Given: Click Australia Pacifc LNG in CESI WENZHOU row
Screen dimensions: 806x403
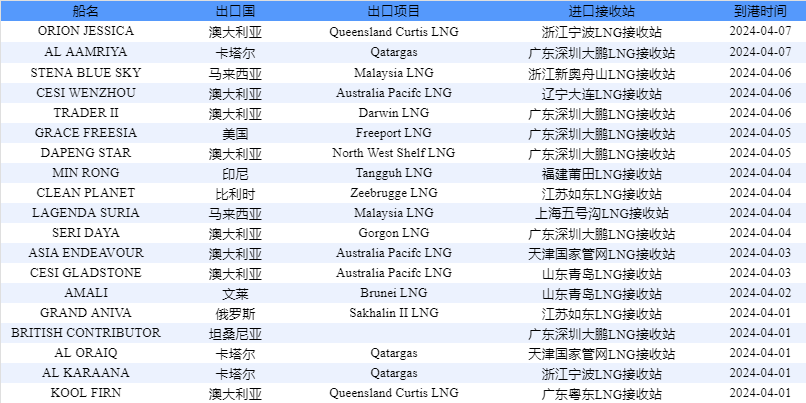Looking at the screenshot, I should click(x=394, y=93).
